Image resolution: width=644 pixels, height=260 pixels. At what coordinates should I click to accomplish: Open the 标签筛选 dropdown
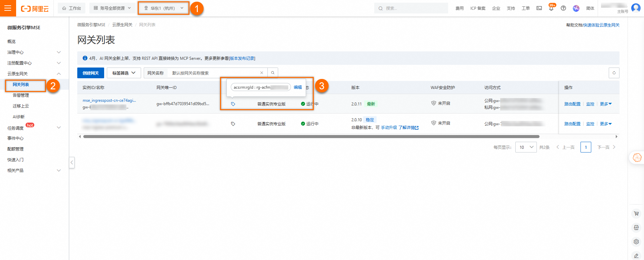[x=124, y=73]
